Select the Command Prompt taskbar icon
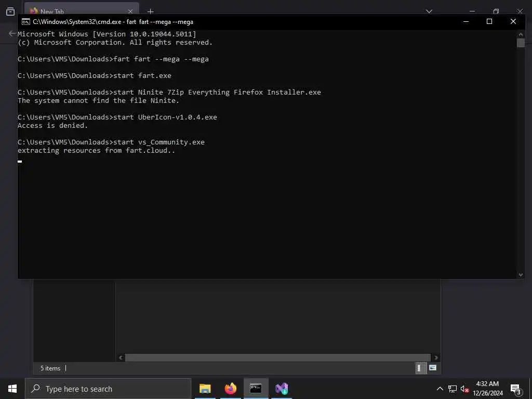The height and width of the screenshot is (399, 532). tap(256, 389)
